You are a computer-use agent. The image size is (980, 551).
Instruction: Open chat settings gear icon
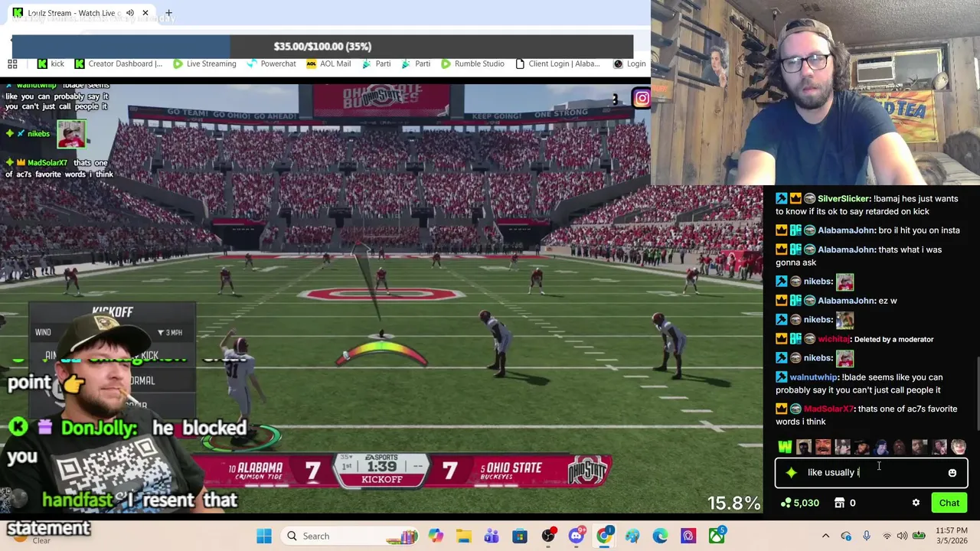pos(916,503)
